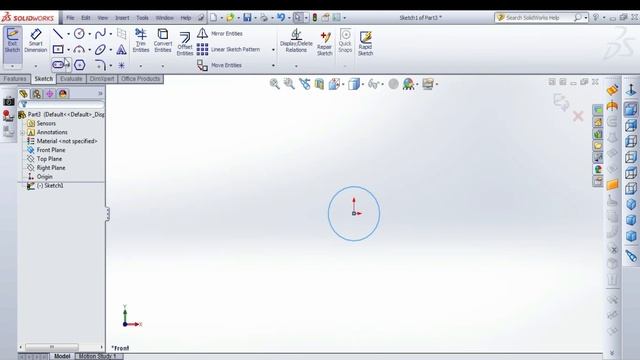Click the Undo icon in the toolbar
The height and width of the screenshot is (360, 640).
click(281, 18)
